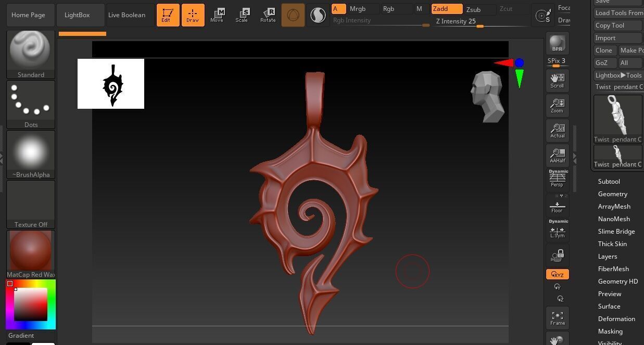Pick a color in the color square
The image size is (644, 345).
point(31,304)
